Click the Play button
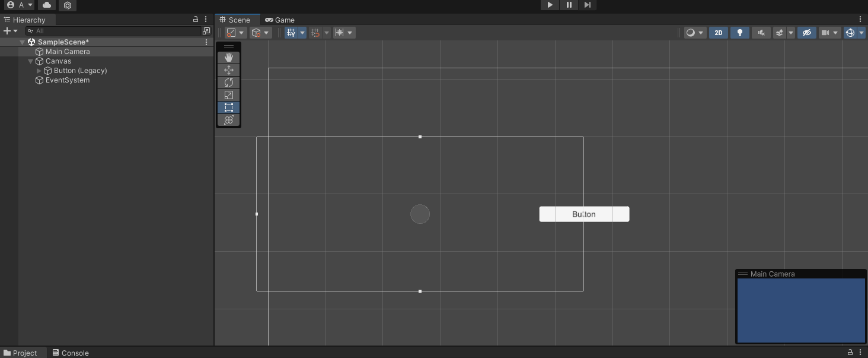 pyautogui.click(x=550, y=5)
